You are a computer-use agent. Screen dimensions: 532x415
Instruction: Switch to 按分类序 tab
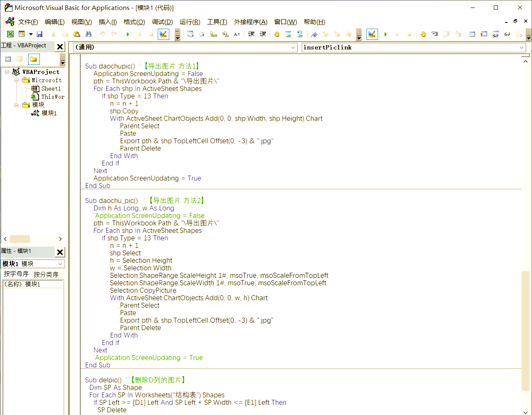pyautogui.click(x=46, y=274)
